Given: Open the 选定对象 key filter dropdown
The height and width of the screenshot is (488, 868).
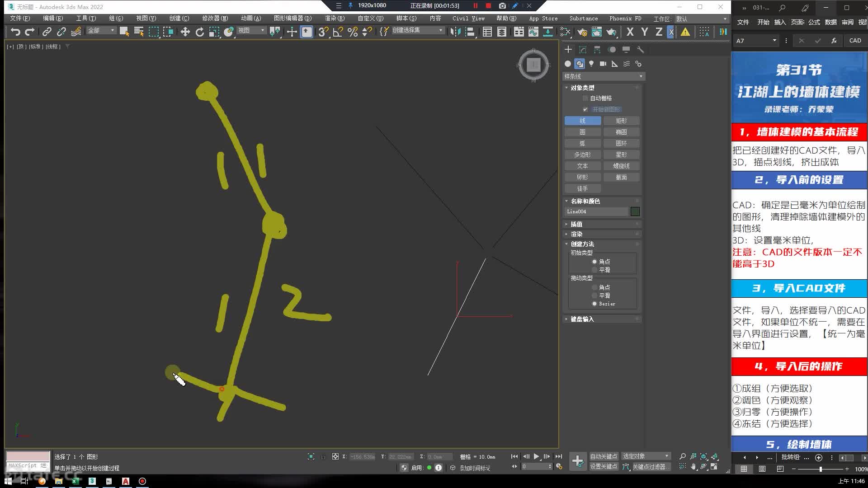Looking at the screenshot, I should click(x=646, y=456).
